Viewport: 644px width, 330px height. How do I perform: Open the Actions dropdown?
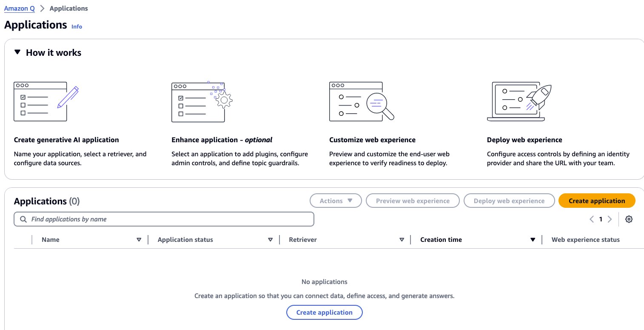click(x=336, y=201)
